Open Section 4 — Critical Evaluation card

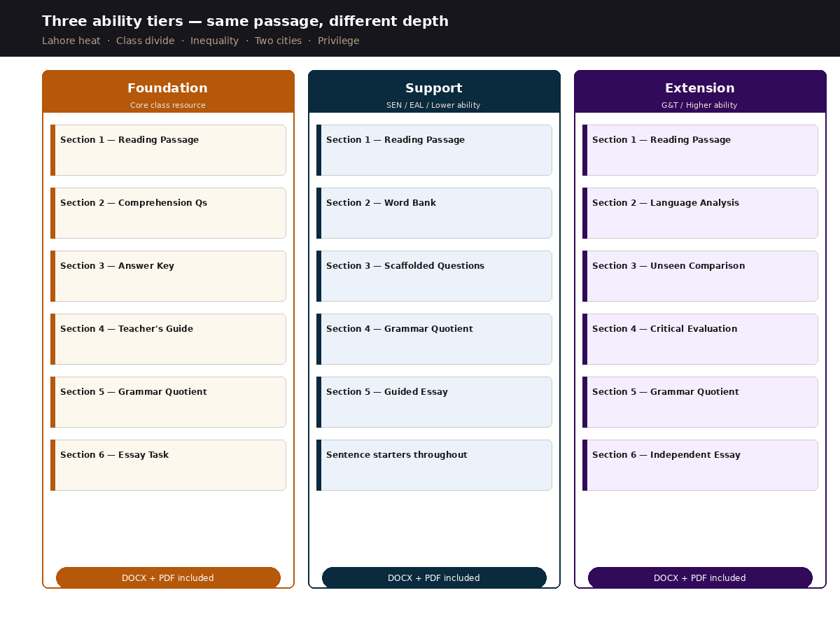coord(700,339)
